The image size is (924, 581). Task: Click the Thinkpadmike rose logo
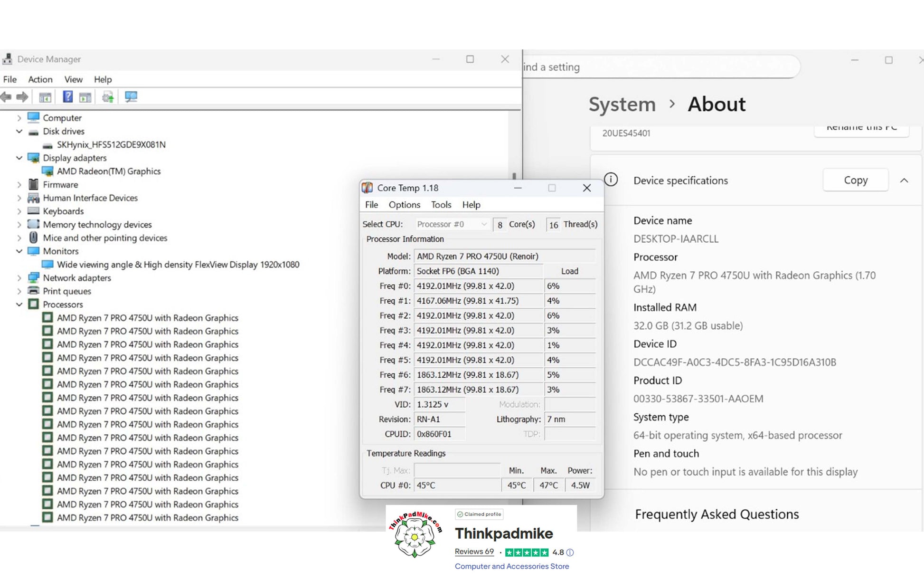pos(415,537)
